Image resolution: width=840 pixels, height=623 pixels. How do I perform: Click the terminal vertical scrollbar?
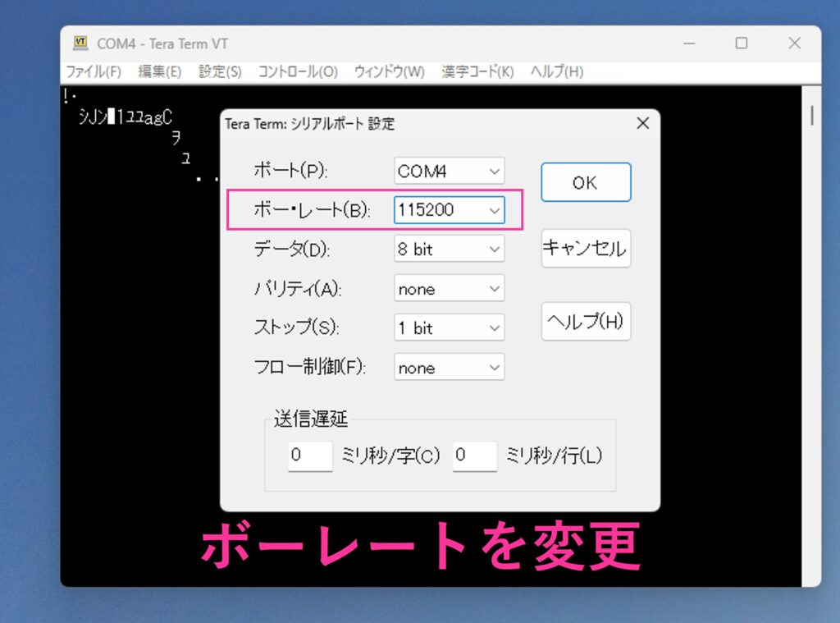click(x=811, y=116)
